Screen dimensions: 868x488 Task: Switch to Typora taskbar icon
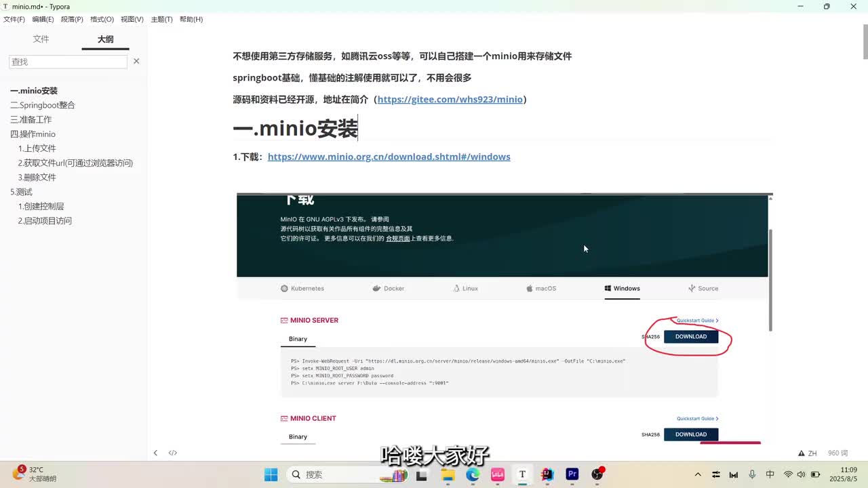point(522,474)
